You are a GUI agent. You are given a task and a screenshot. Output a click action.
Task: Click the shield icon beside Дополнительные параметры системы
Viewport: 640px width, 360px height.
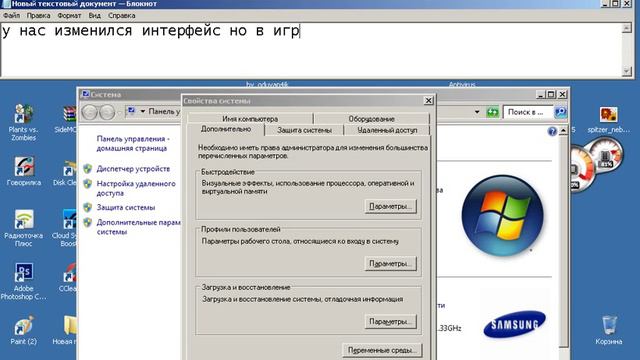(88, 222)
